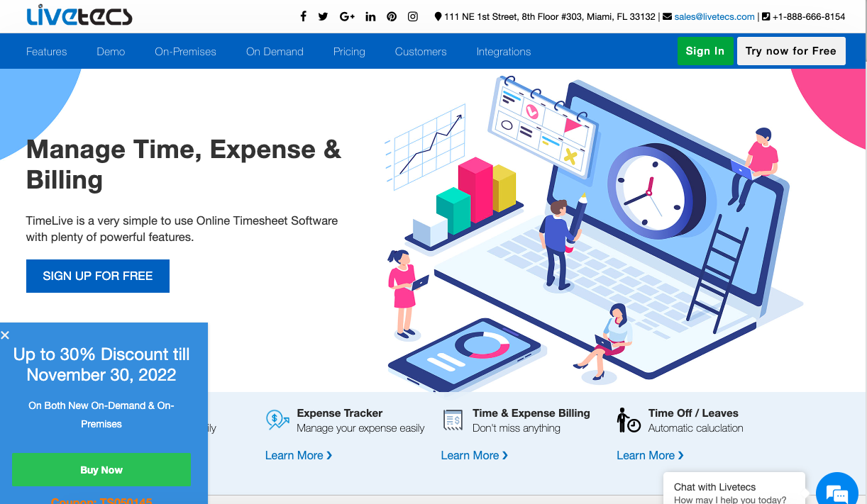Click the Miami street address text

(x=550, y=16)
